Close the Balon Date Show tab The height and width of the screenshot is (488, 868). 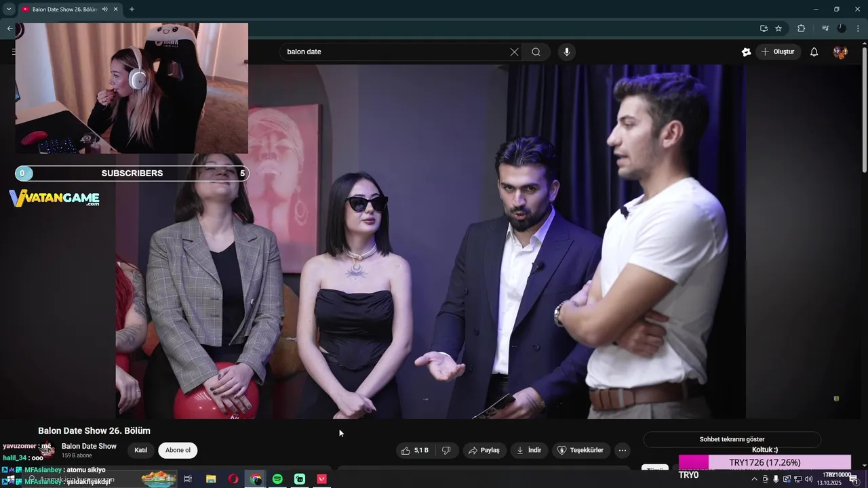116,9
